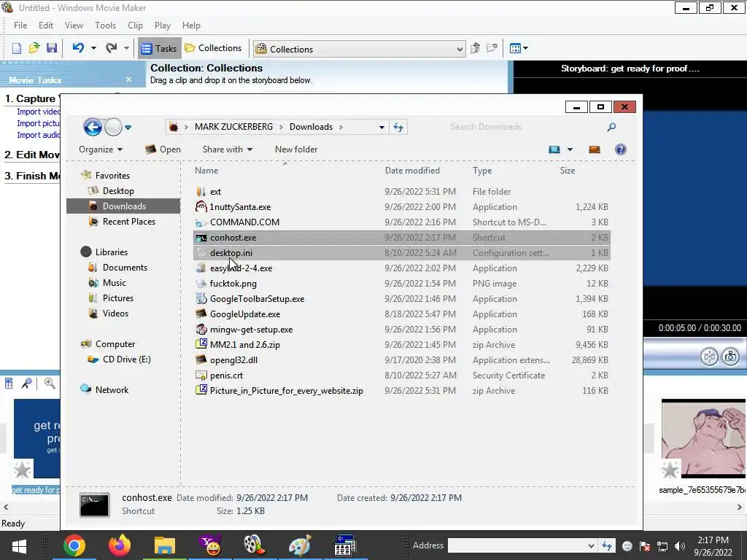The image size is (747, 560).
Task: Click the Import audio link
Action: coord(39,135)
